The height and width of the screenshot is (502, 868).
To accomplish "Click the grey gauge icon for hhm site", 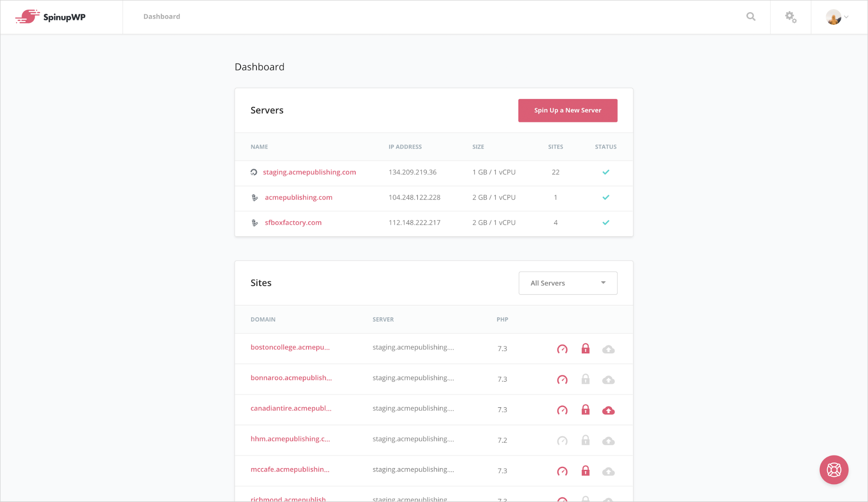I will [x=562, y=441].
